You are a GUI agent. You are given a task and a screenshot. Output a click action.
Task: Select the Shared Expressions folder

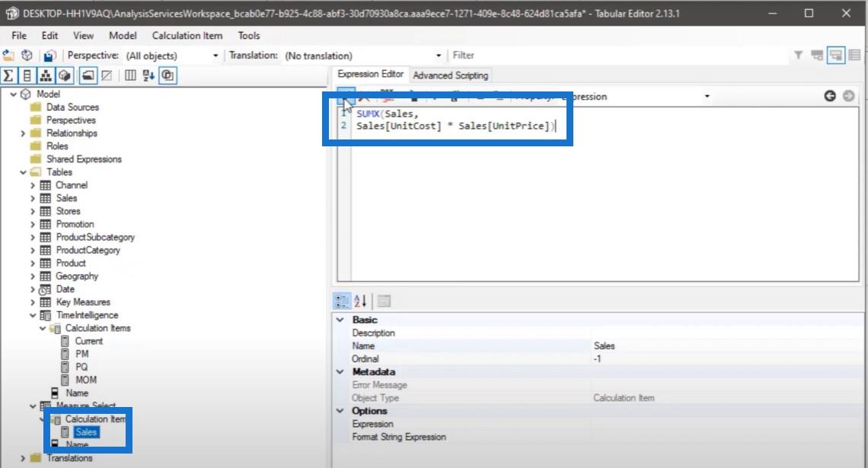(84, 159)
